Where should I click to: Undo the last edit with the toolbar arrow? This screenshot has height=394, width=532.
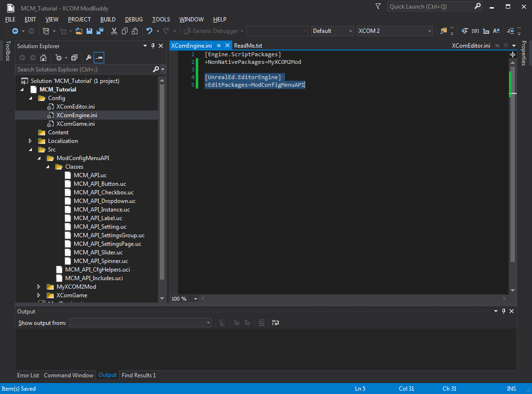149,31
